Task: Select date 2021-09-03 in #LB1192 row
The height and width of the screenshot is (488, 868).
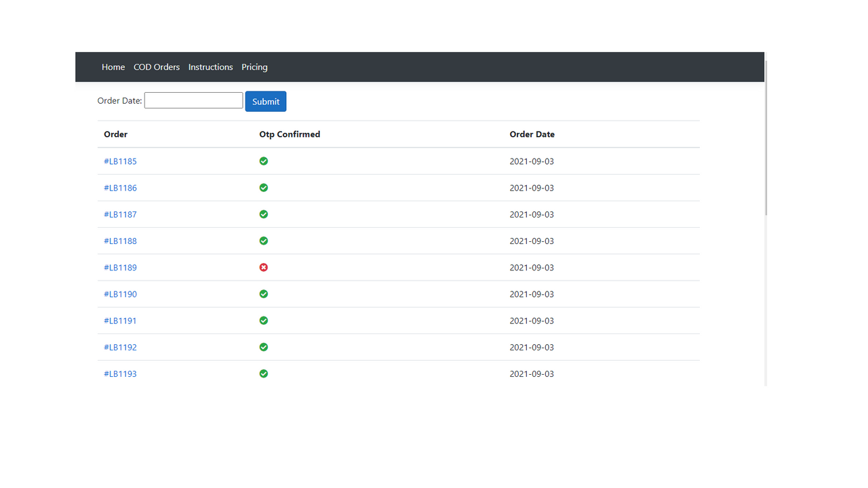Action: coord(532,347)
